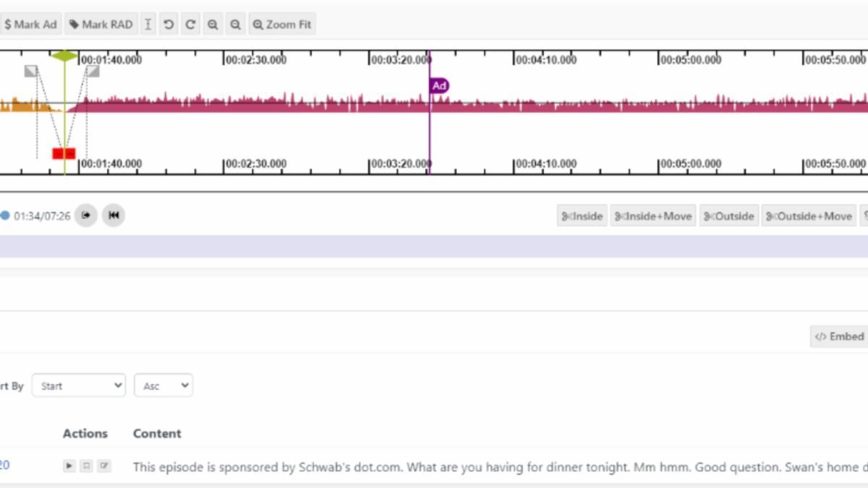Zoom in on the waveform
The width and height of the screenshot is (868, 488).
click(213, 24)
